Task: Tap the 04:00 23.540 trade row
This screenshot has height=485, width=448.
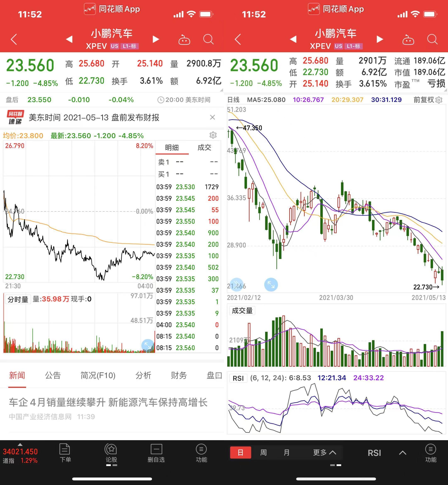Action: (188, 325)
